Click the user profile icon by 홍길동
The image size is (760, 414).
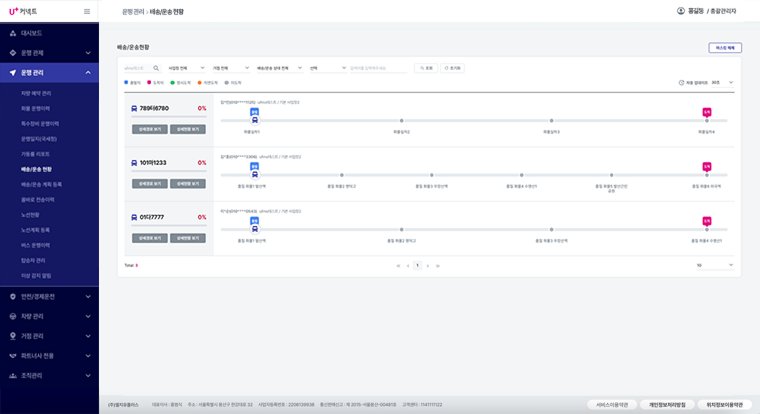[681, 11]
